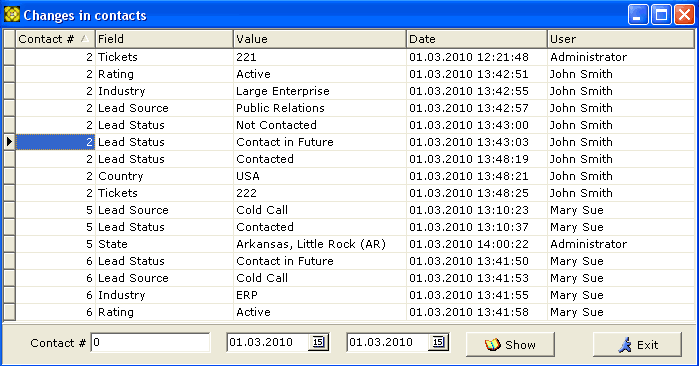Click the 'Large Enterprise' value cell
The height and width of the screenshot is (366, 699).
tap(320, 91)
